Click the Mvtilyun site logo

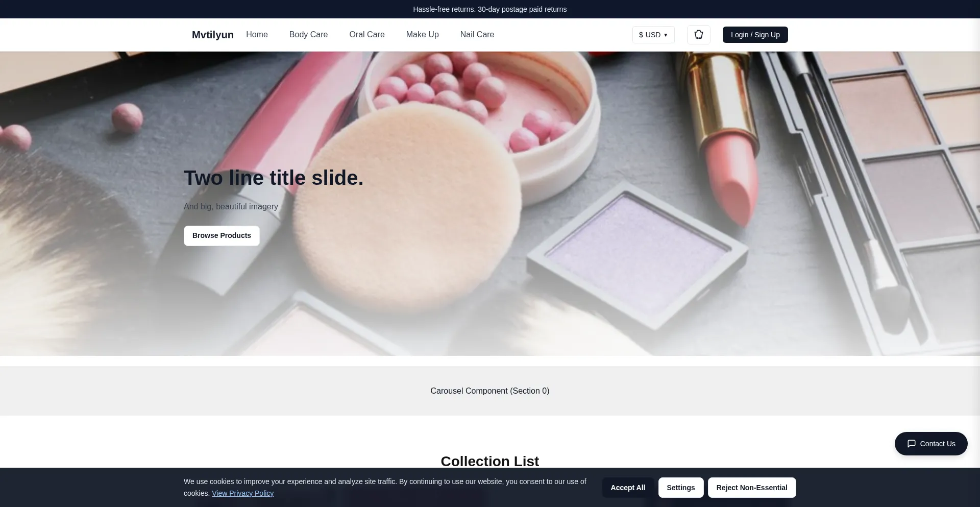pyautogui.click(x=212, y=34)
